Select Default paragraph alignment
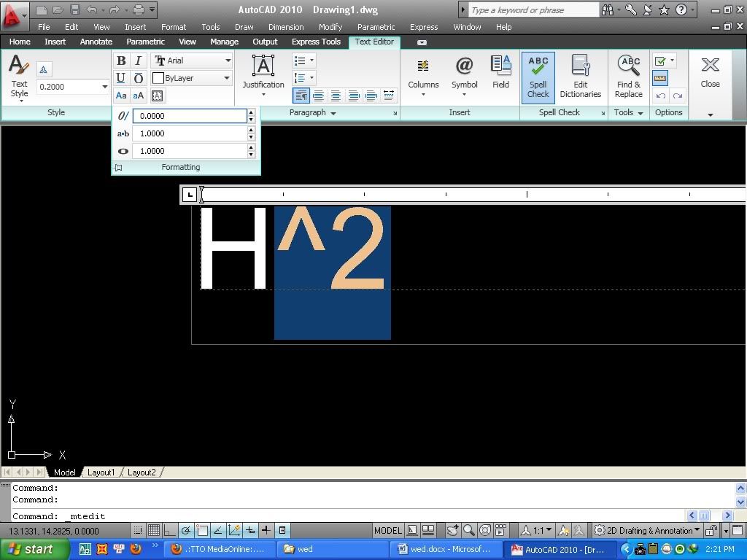This screenshot has width=747, height=560. coord(301,96)
